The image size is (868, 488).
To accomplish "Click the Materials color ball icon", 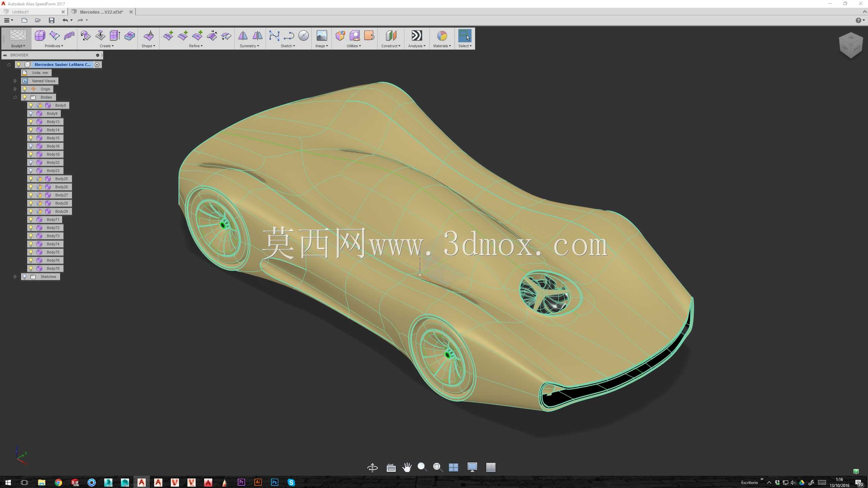I will point(442,35).
